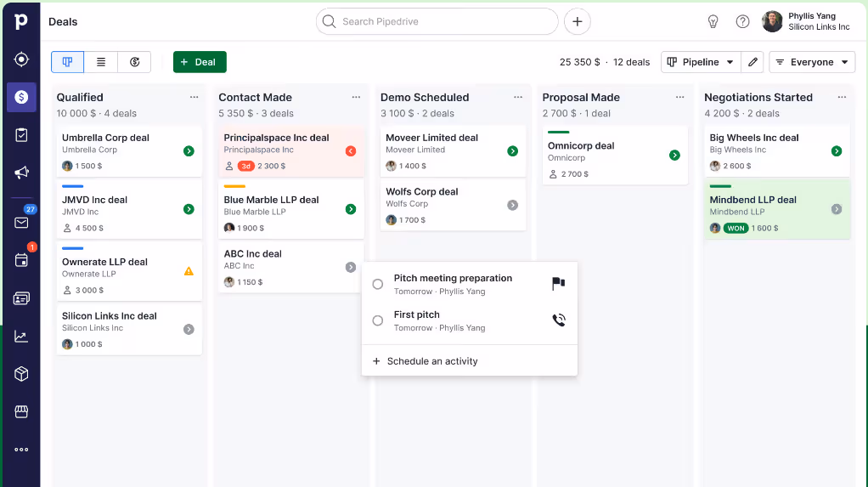
Task: Open Blue Marble LLP activity arrow
Action: [x=351, y=209]
